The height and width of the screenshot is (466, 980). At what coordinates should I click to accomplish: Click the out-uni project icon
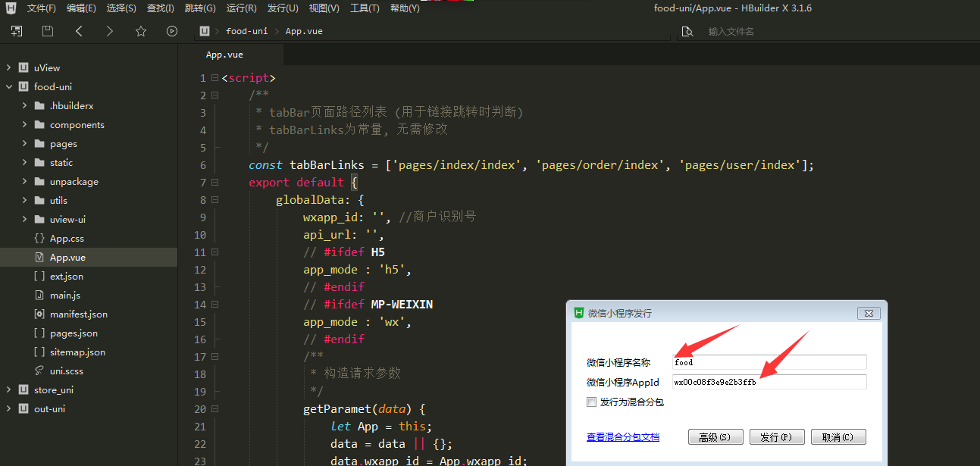click(23, 408)
